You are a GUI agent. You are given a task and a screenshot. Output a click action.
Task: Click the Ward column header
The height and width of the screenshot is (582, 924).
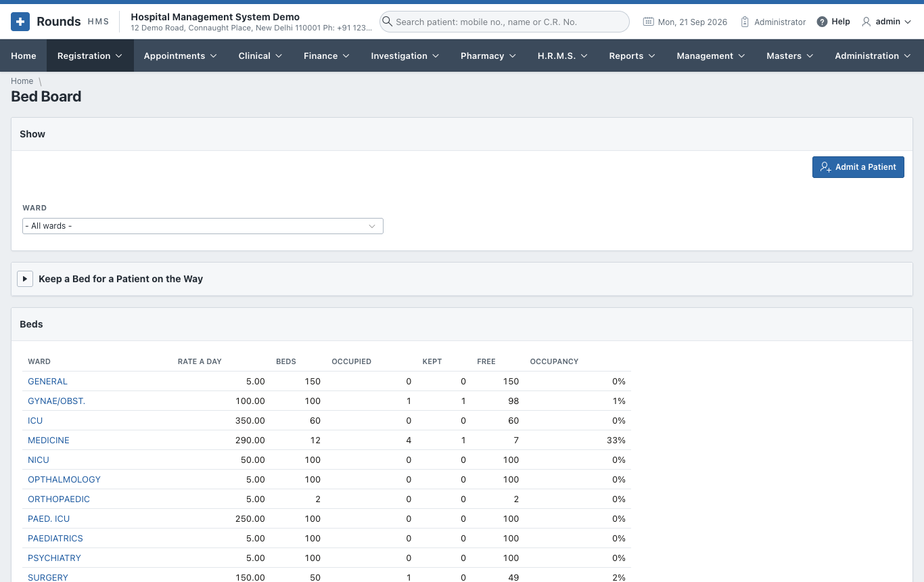pyautogui.click(x=39, y=361)
